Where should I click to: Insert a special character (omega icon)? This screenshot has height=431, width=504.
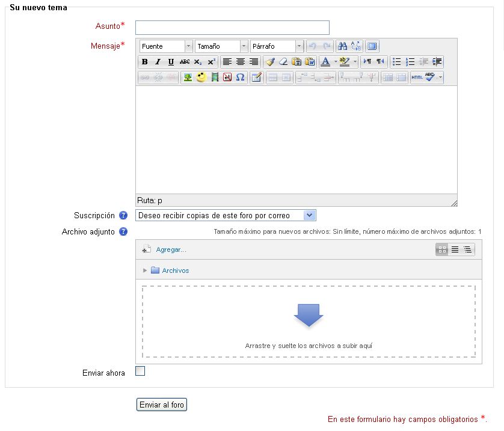[240, 78]
